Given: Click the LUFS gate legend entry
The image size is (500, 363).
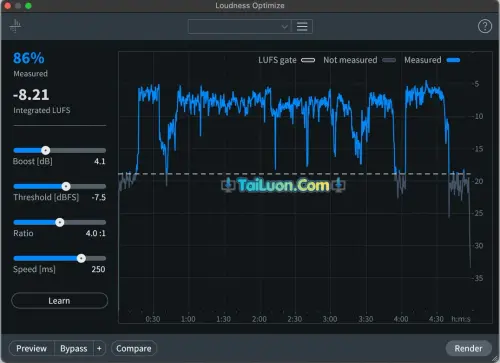Looking at the screenshot, I should click(x=286, y=60).
